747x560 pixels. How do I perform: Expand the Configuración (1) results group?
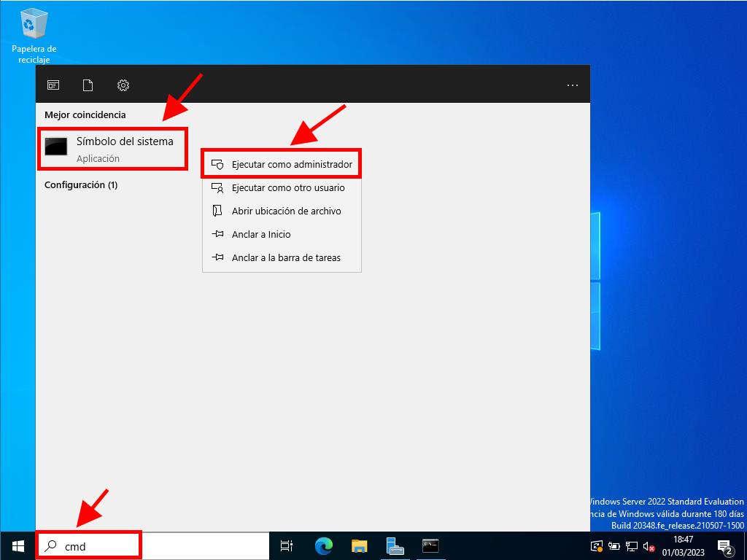81,185
